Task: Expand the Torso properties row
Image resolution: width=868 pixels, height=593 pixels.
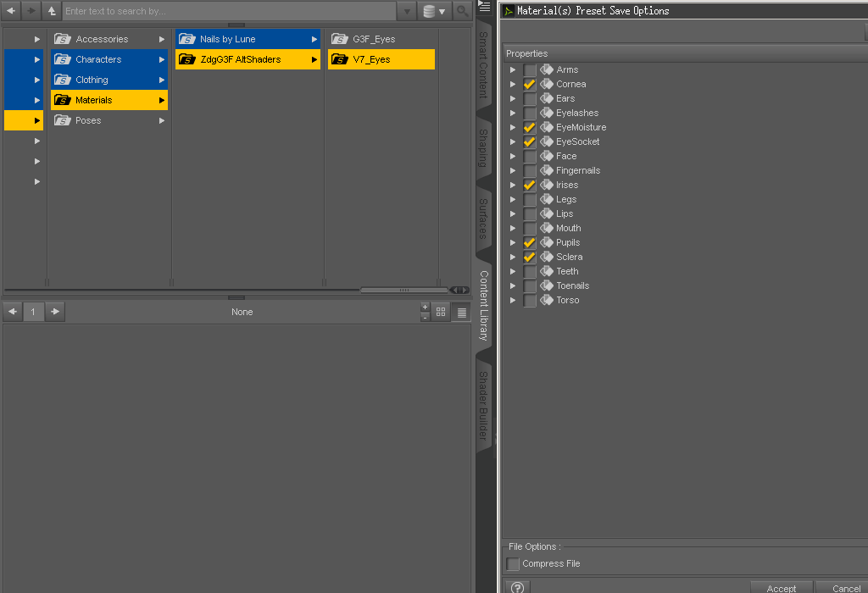Action: 513,300
